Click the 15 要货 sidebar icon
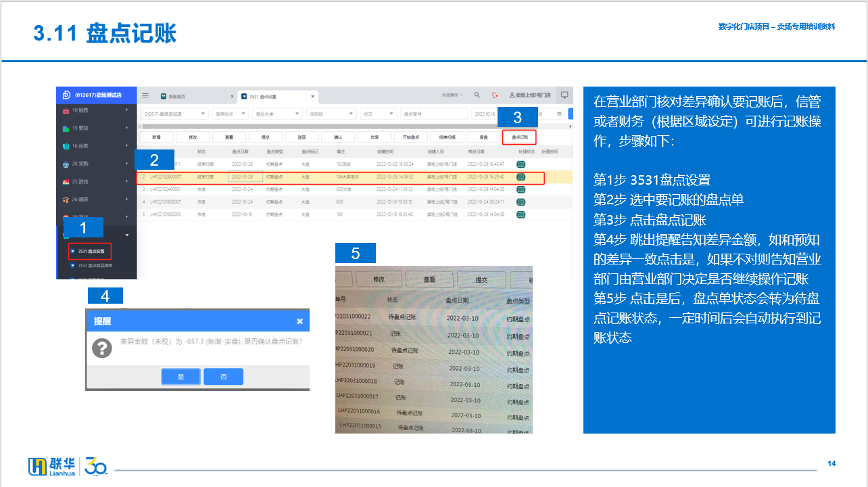 (66, 128)
